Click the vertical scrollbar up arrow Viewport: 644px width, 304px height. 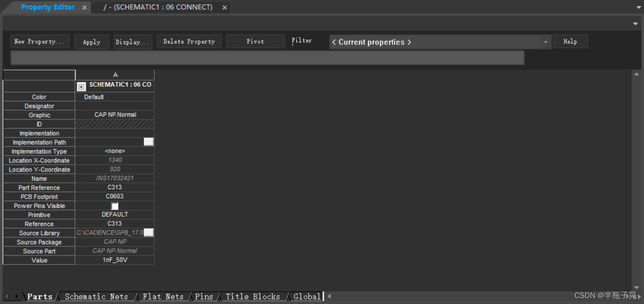pyautogui.click(x=636, y=74)
